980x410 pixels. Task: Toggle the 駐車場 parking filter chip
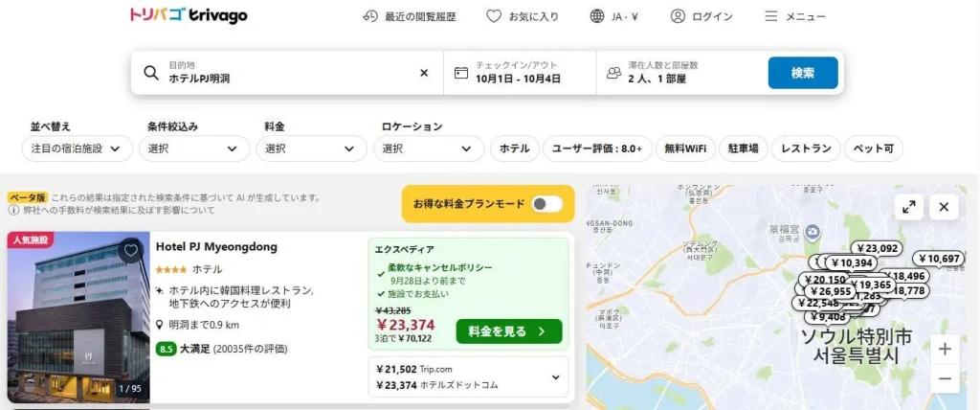tap(743, 148)
